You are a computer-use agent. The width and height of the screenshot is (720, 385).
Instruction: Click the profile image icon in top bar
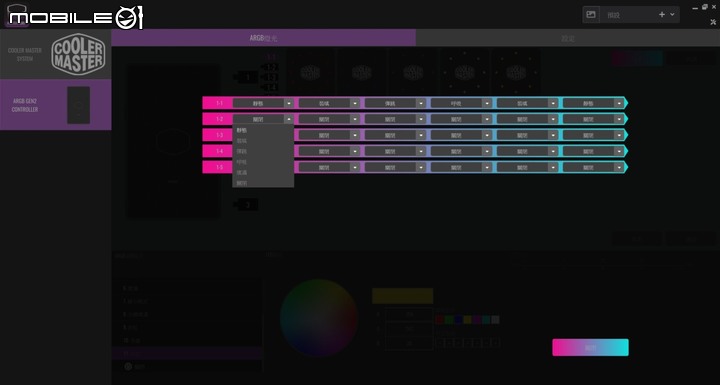pos(591,15)
